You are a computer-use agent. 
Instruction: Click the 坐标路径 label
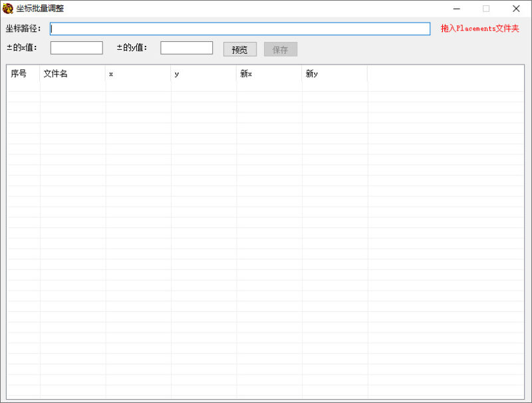[23, 29]
